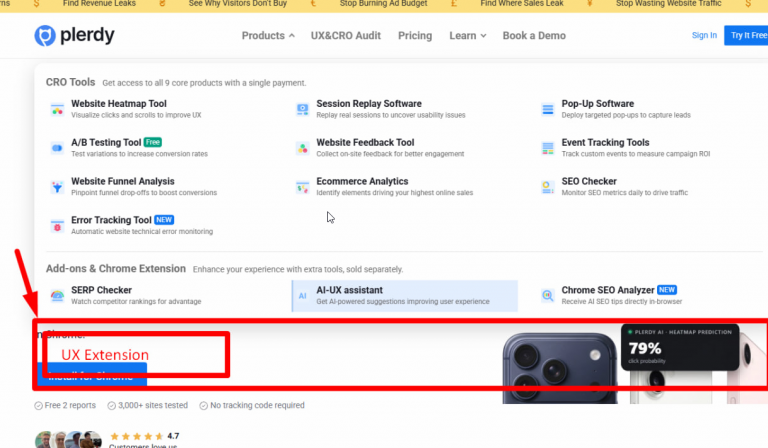Select the highlighted AI-UX assistant item

[405, 296]
